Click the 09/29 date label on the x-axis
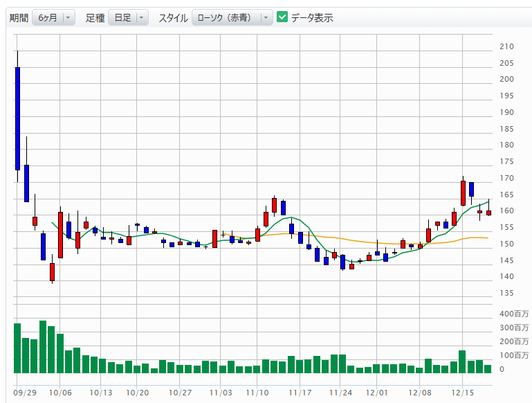Image resolution: width=532 pixels, height=403 pixels. [x=25, y=392]
